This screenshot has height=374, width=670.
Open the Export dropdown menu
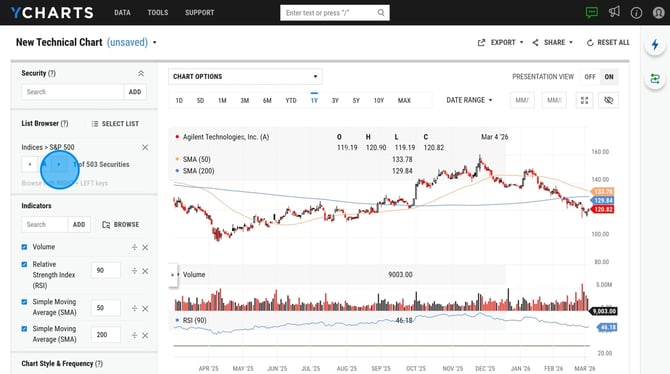(x=500, y=42)
